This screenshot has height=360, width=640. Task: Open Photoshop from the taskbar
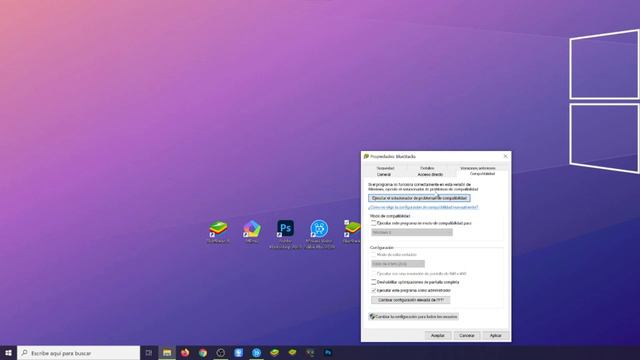tap(328, 353)
